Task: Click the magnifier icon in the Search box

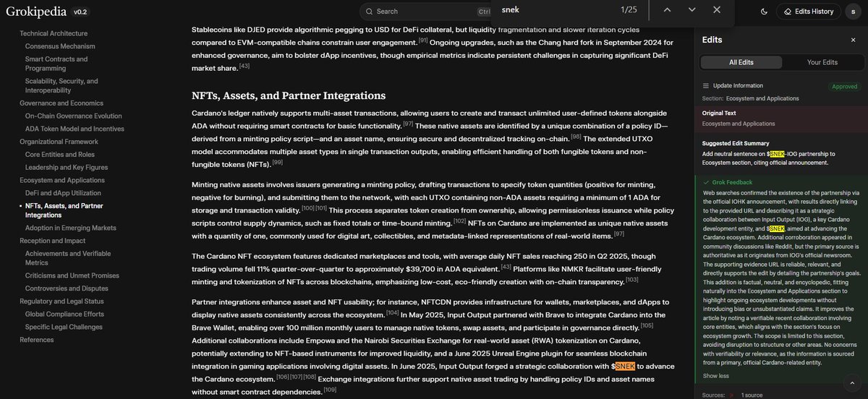Action: click(370, 12)
